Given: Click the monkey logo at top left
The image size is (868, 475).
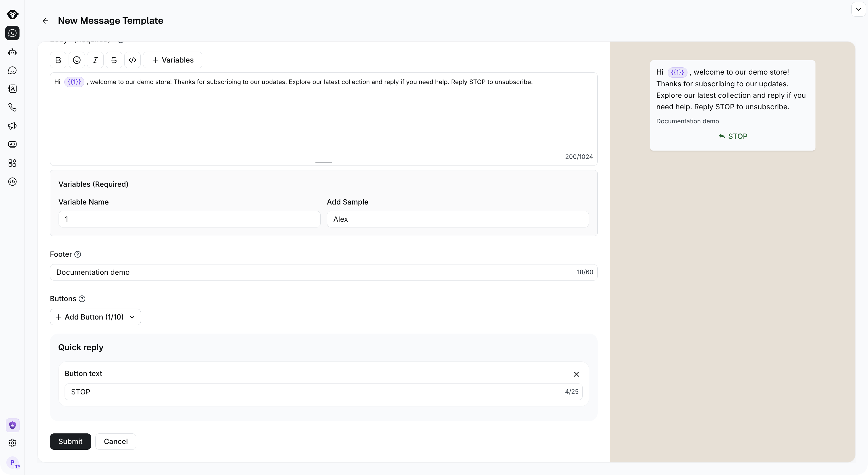Looking at the screenshot, I should pos(12,14).
